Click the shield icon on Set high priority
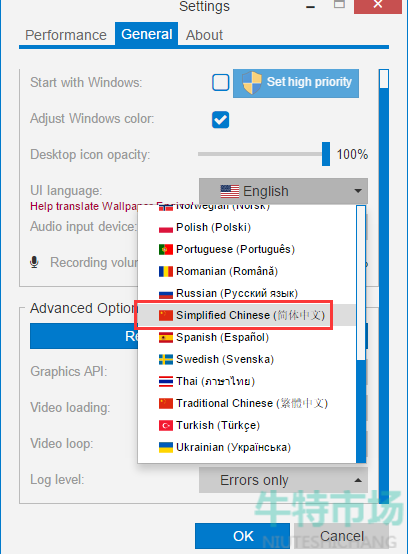 click(252, 83)
